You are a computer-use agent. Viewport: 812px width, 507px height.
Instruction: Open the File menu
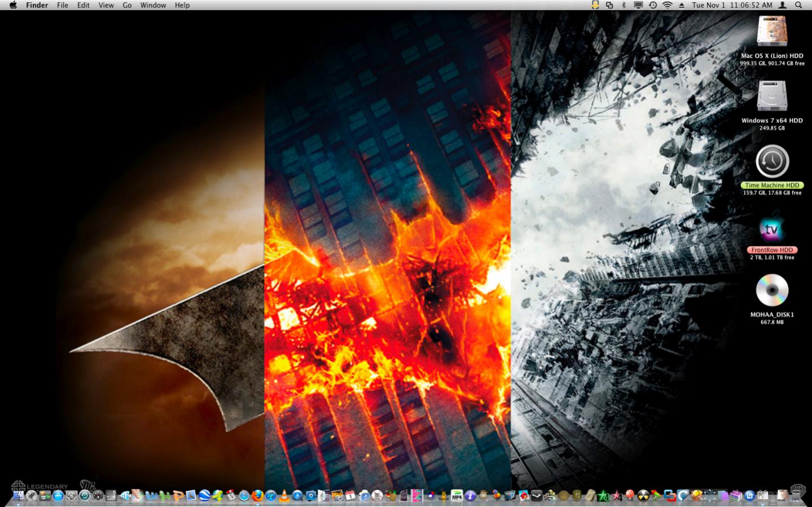(x=63, y=5)
